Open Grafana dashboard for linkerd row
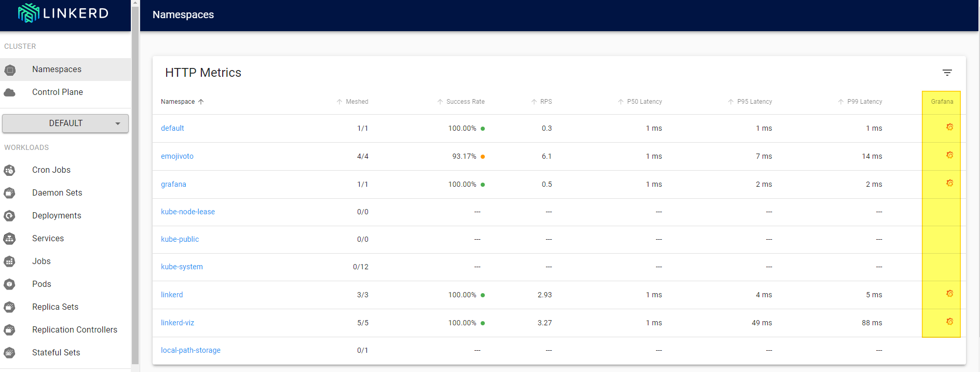Screen dimensions: 980x372 pyautogui.click(x=949, y=294)
